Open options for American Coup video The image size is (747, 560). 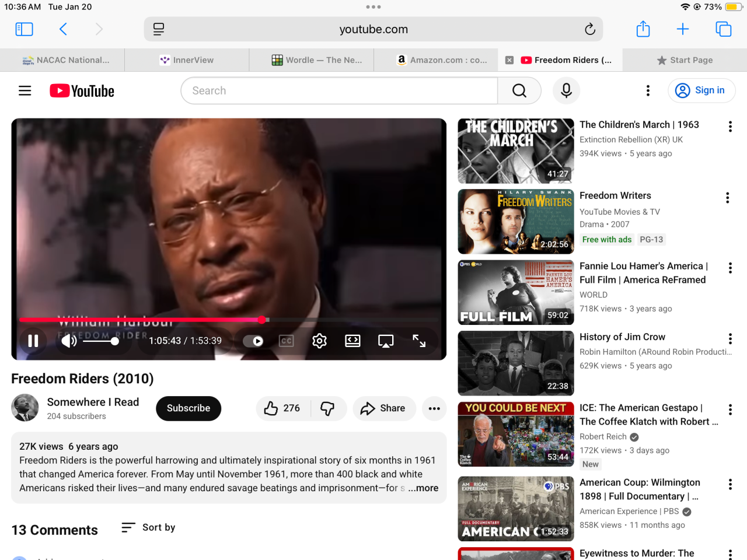click(730, 484)
